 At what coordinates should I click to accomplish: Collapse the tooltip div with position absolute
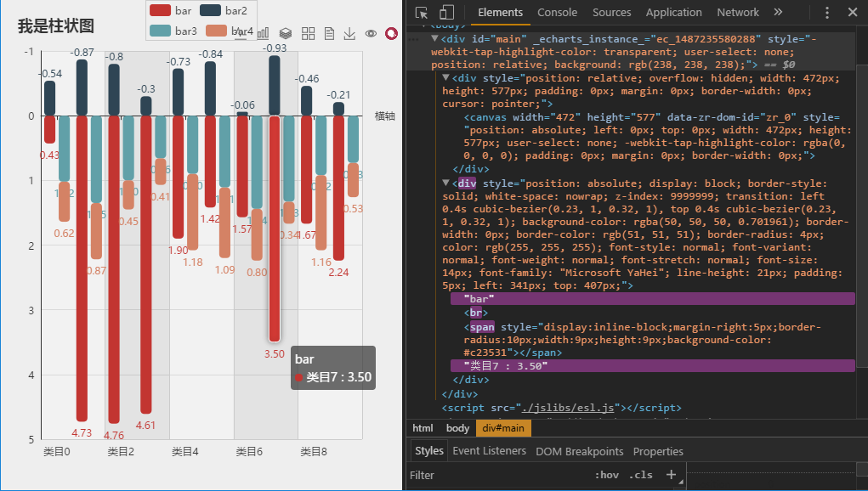[x=445, y=183]
